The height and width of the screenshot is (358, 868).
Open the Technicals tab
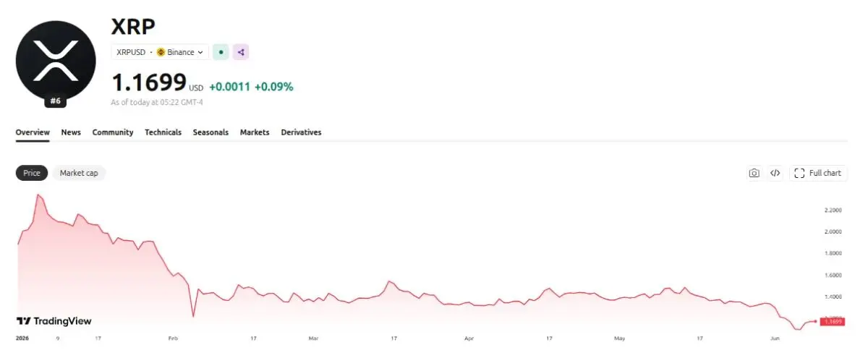[163, 132]
